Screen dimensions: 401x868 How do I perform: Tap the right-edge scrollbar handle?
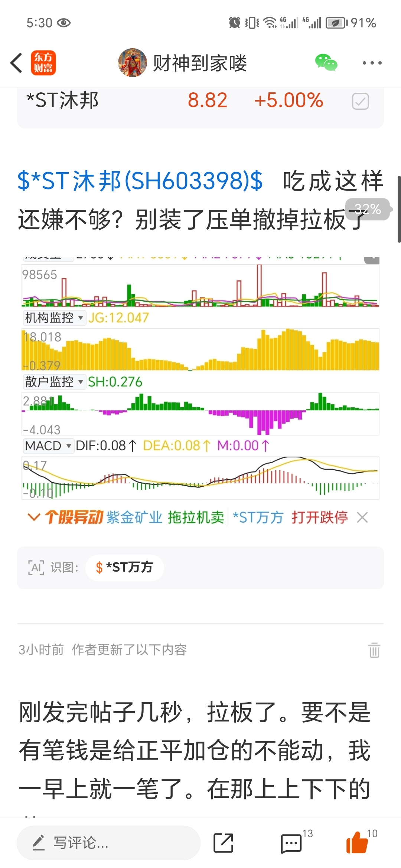click(399, 210)
